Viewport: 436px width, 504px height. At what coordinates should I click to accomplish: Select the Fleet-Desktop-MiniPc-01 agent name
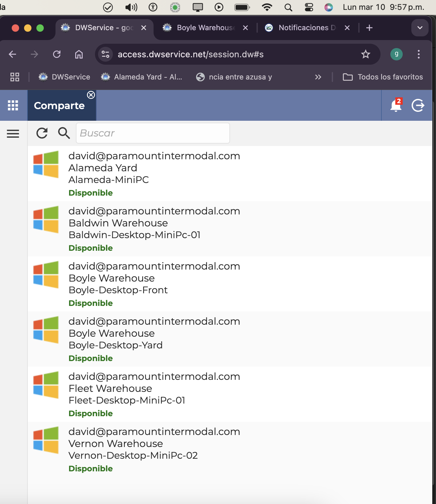click(x=127, y=400)
